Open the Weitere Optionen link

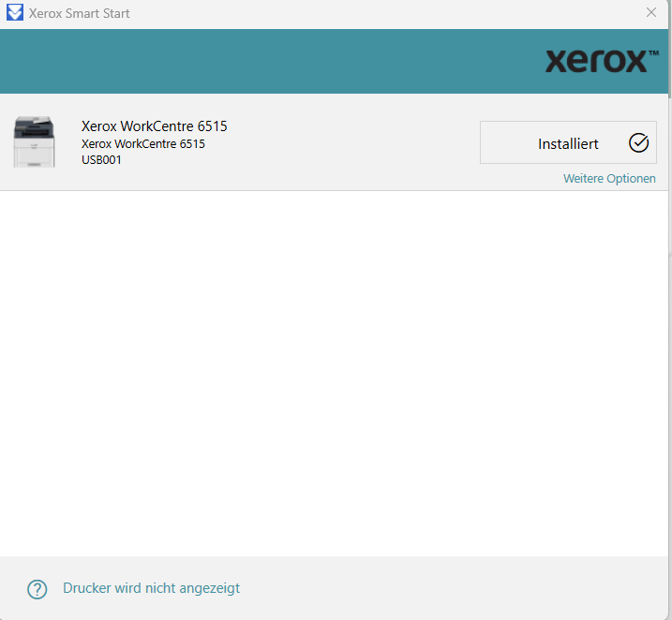609,179
